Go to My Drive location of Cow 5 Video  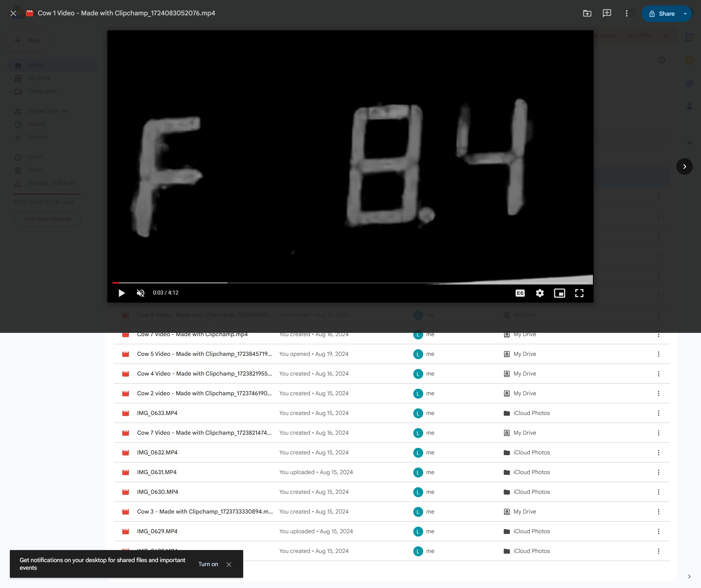click(x=520, y=354)
